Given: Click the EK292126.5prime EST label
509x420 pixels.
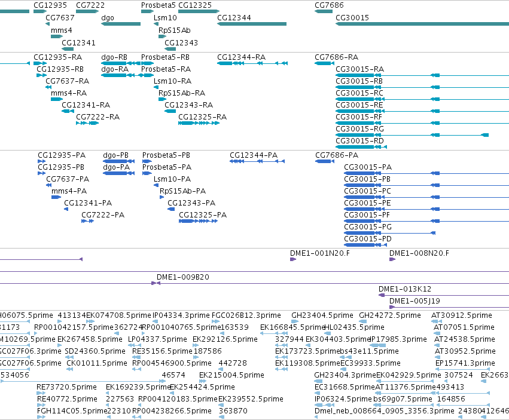Looking at the screenshot, I should click(x=225, y=339).
